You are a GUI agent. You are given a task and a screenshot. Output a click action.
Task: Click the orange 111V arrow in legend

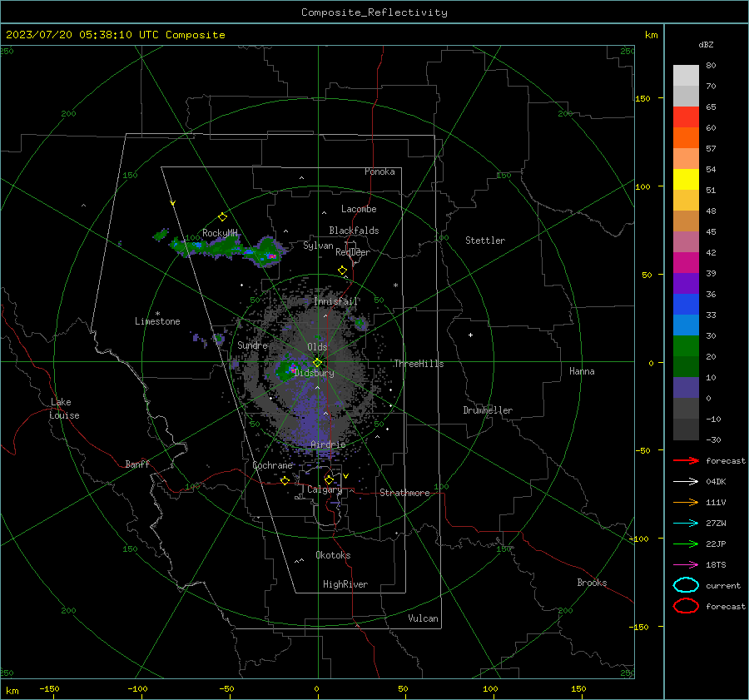tap(686, 502)
